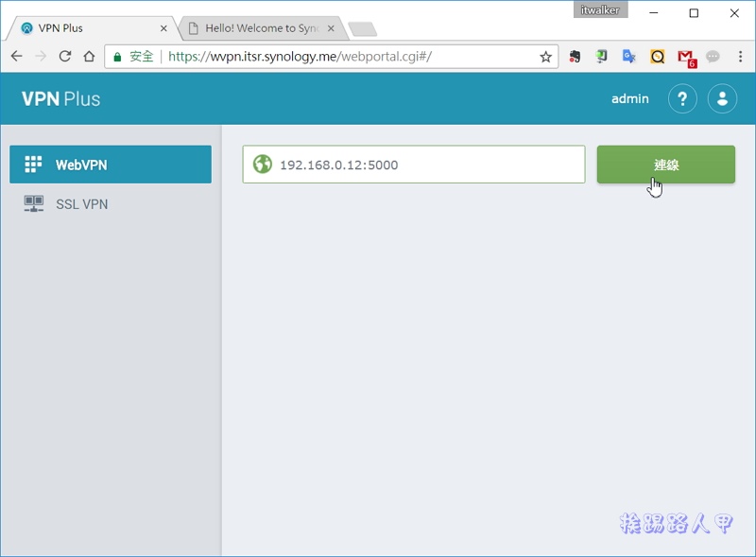Switch to the Hello! Welcome to Synology tab

click(262, 28)
